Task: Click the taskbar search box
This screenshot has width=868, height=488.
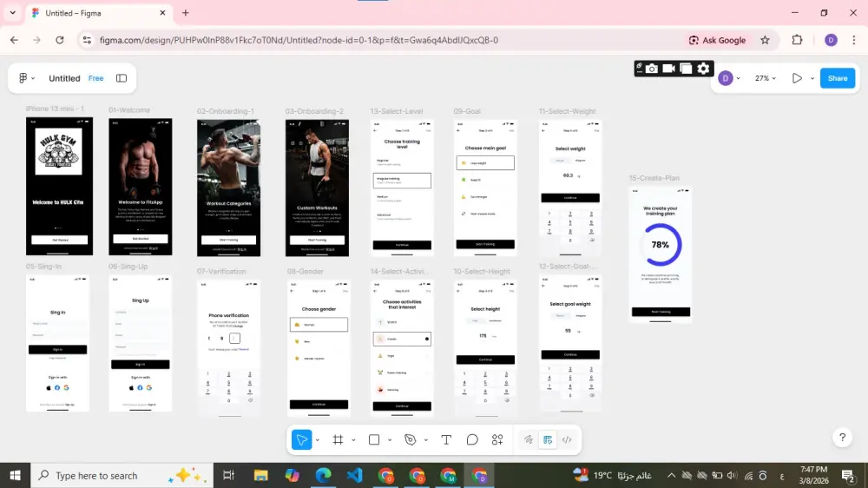Action: point(122,475)
